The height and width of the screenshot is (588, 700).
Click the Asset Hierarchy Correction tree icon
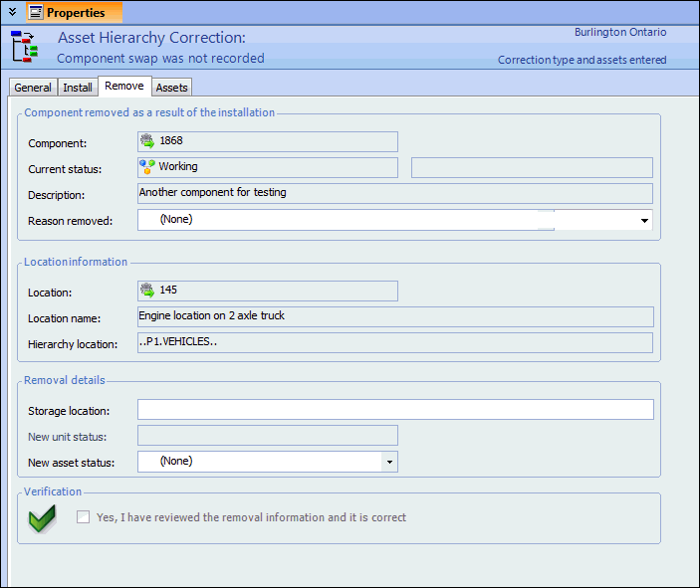(x=24, y=47)
